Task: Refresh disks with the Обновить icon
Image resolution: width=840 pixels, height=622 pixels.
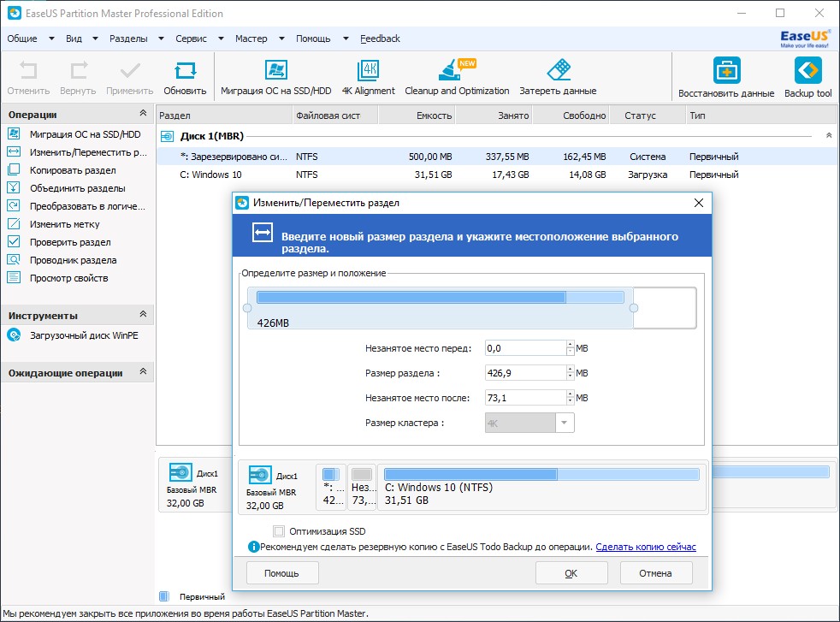Action: click(x=185, y=71)
